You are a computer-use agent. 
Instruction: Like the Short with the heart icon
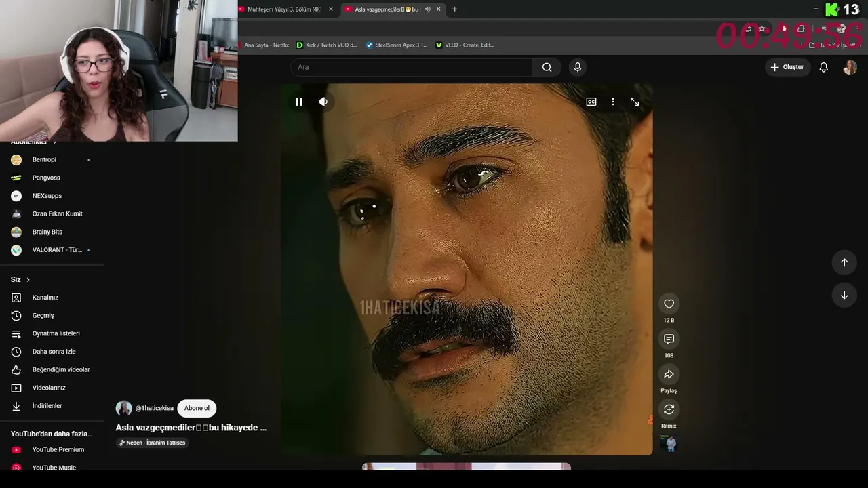tap(669, 304)
